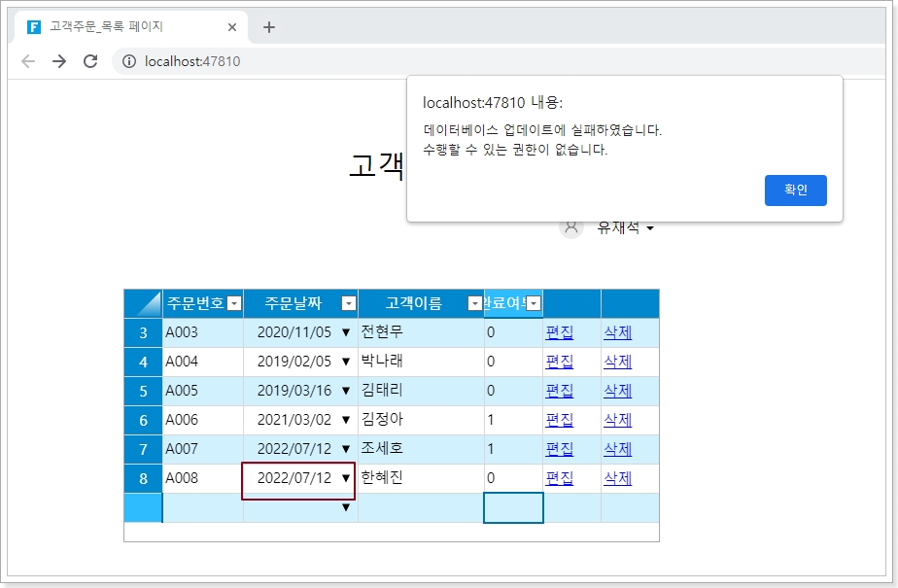This screenshot has height=588, width=898.
Task: Open the 주문날짜 column filter dropdown
Action: [x=348, y=304]
